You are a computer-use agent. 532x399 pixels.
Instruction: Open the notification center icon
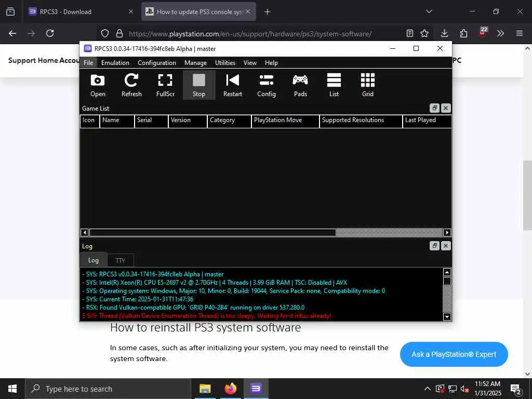coord(516,390)
